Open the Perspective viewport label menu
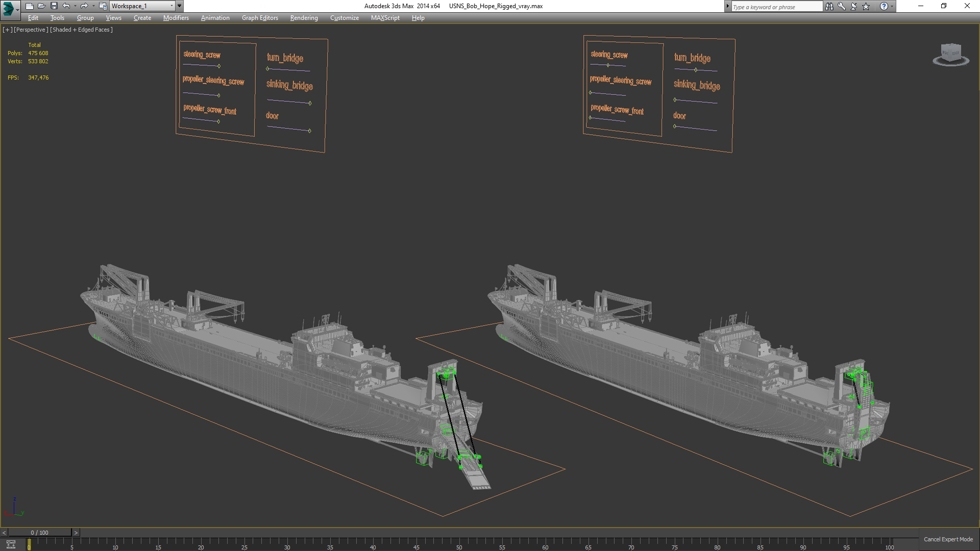 point(31,30)
